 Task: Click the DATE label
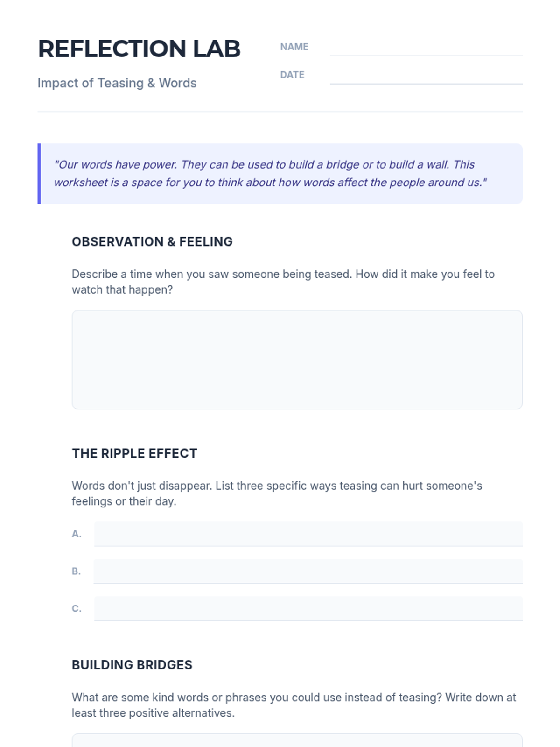click(292, 75)
